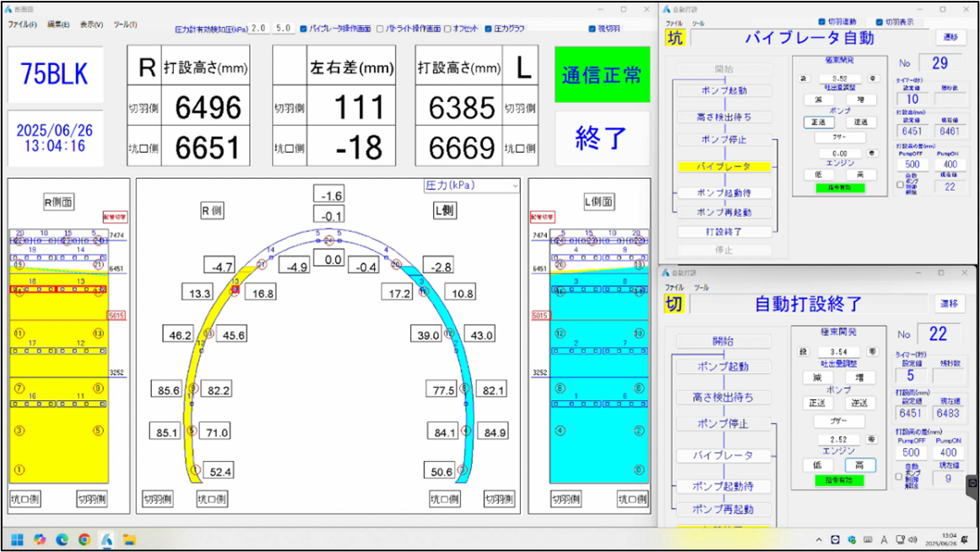The height and width of the screenshot is (552, 980).
Task: Open the 表示(V) menu
Action: pos(91,24)
